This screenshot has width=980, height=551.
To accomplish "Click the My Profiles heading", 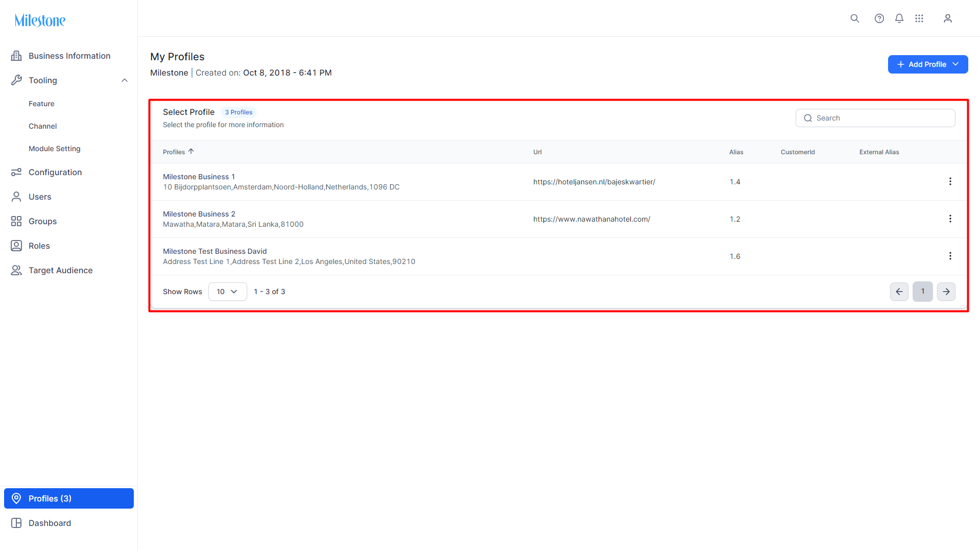I will coord(177,57).
